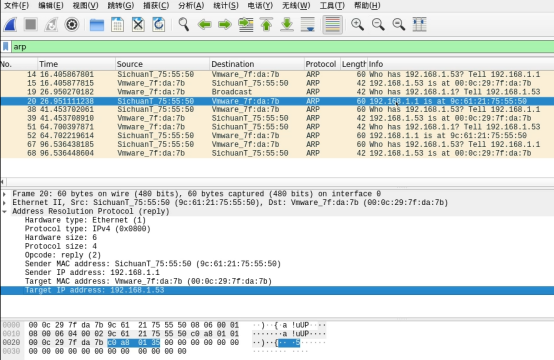Expand the Frame 20 details row
The width and height of the screenshot is (554, 360).
coord(4,194)
